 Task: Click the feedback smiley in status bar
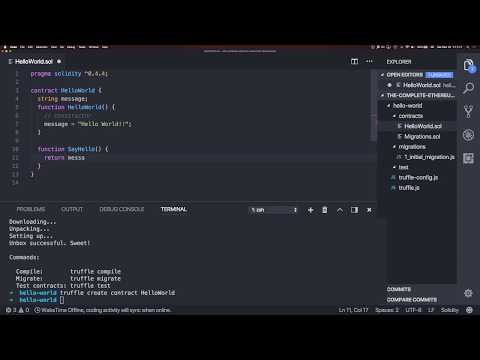469,310
